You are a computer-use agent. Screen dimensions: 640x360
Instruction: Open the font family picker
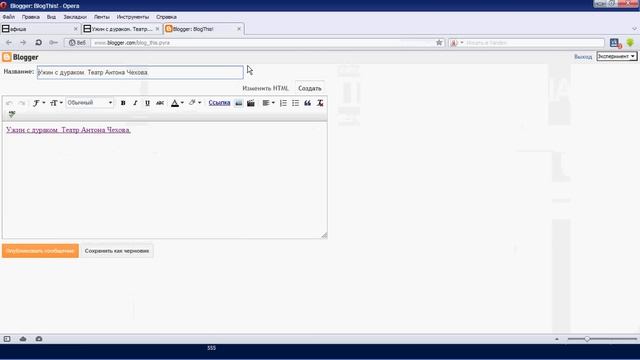tap(38, 103)
